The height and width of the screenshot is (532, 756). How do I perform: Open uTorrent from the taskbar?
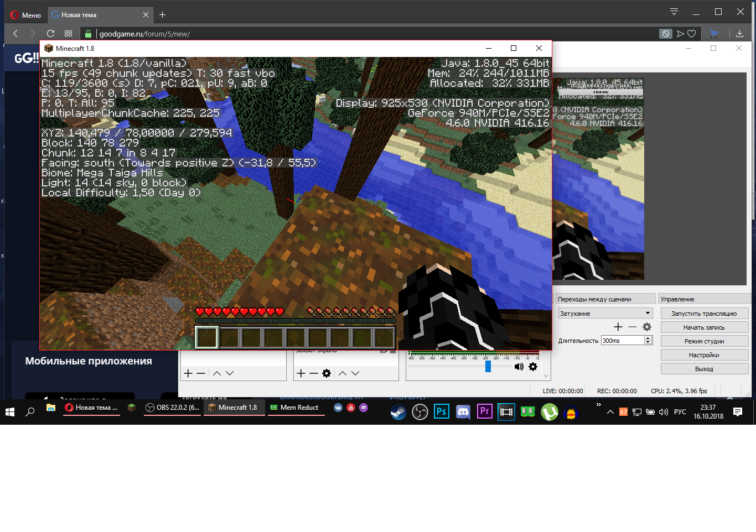[550, 412]
